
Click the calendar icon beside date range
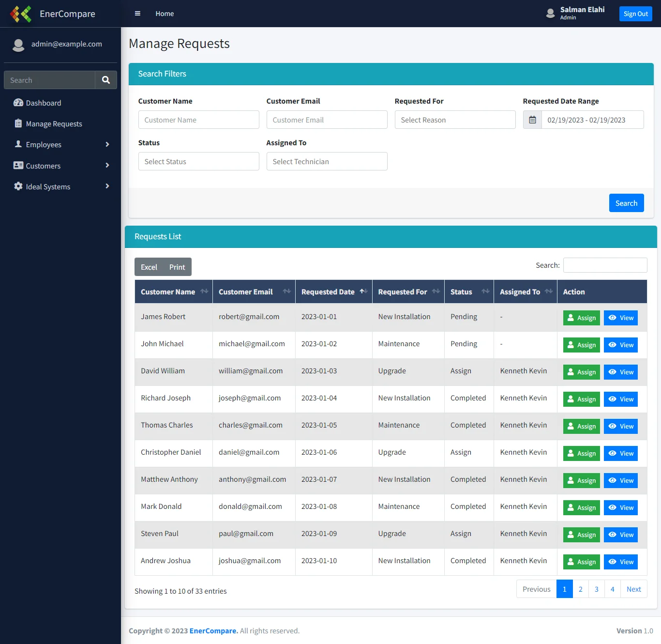click(532, 120)
